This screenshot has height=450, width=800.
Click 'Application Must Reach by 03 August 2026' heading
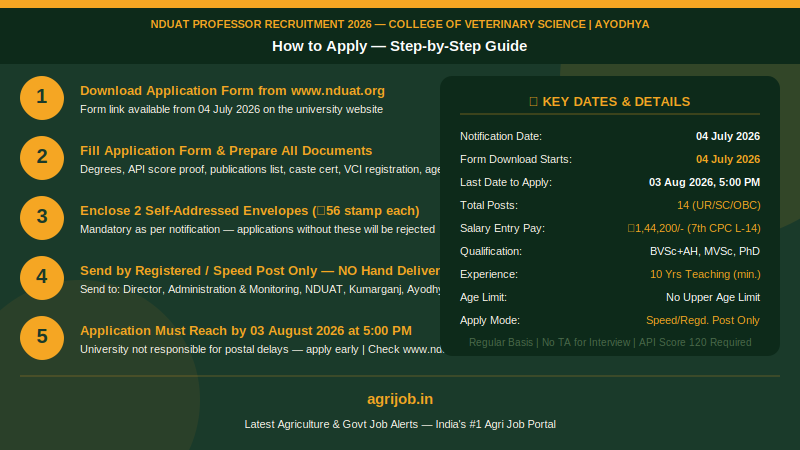(x=246, y=331)
